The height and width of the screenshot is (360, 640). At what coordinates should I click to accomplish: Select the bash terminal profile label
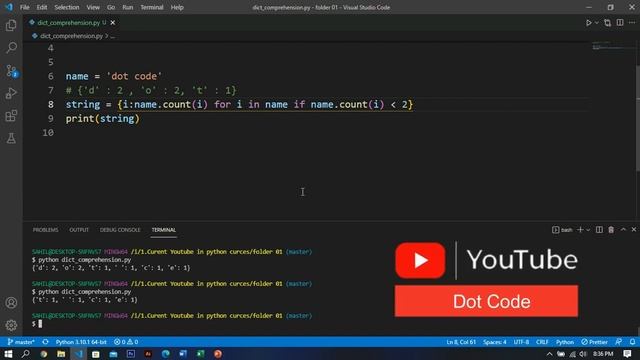coord(562,230)
